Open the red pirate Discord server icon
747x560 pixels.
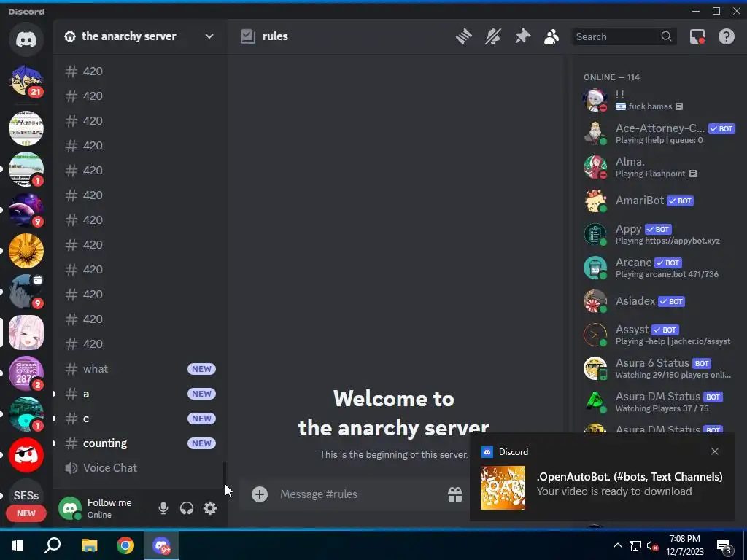click(x=26, y=455)
